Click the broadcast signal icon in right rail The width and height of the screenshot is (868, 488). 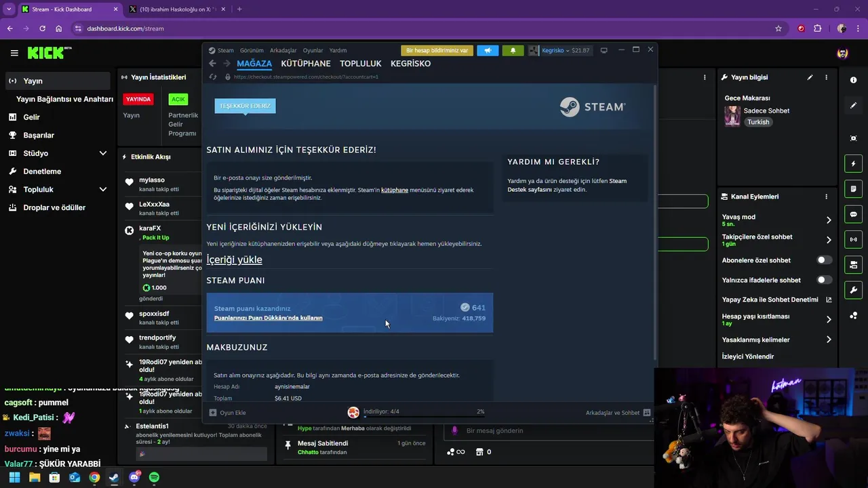(x=853, y=239)
